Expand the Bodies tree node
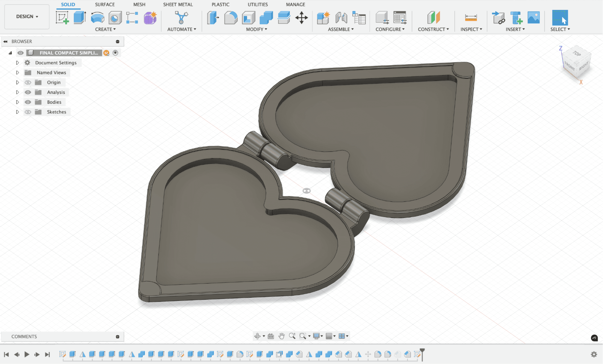 point(17,102)
